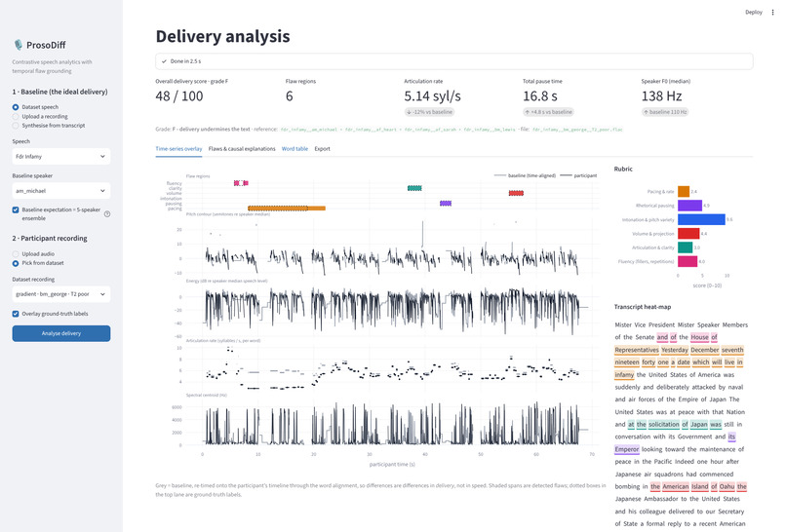Click the -12% vs baseline badge

point(430,112)
